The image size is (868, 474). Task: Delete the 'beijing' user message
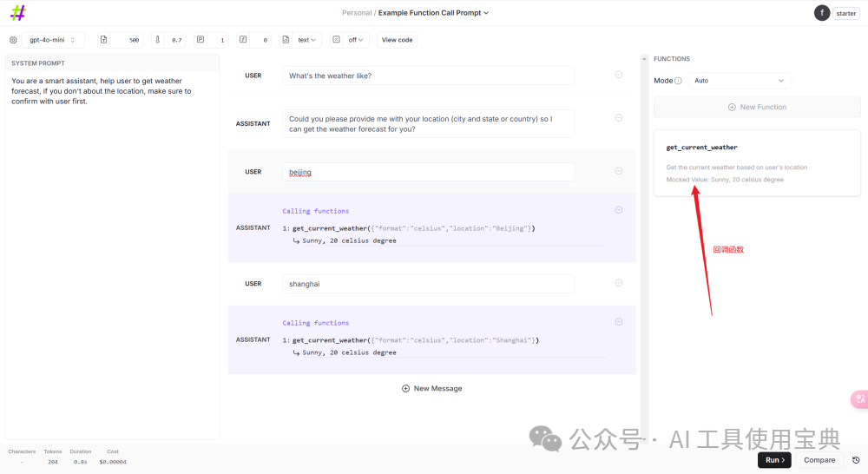click(x=619, y=171)
